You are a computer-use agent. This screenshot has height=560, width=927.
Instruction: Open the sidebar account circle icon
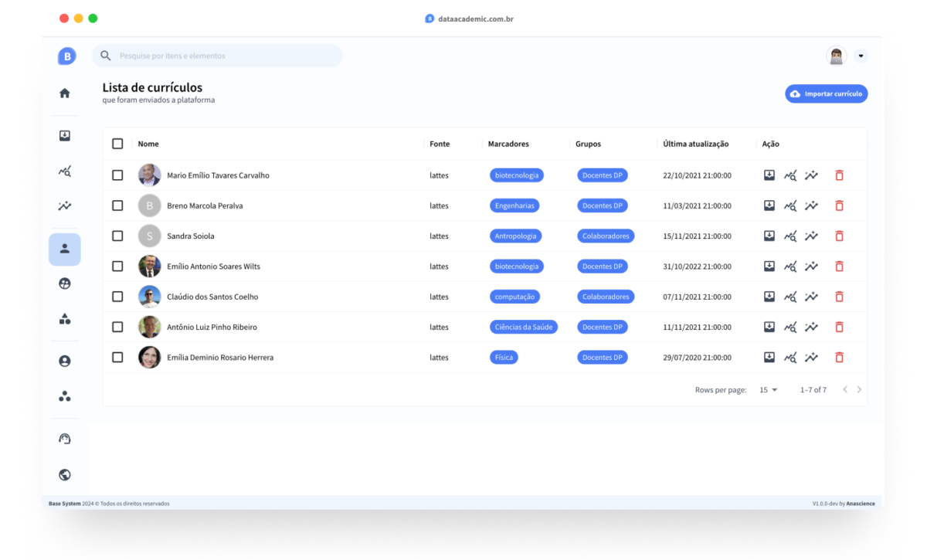coord(65,361)
